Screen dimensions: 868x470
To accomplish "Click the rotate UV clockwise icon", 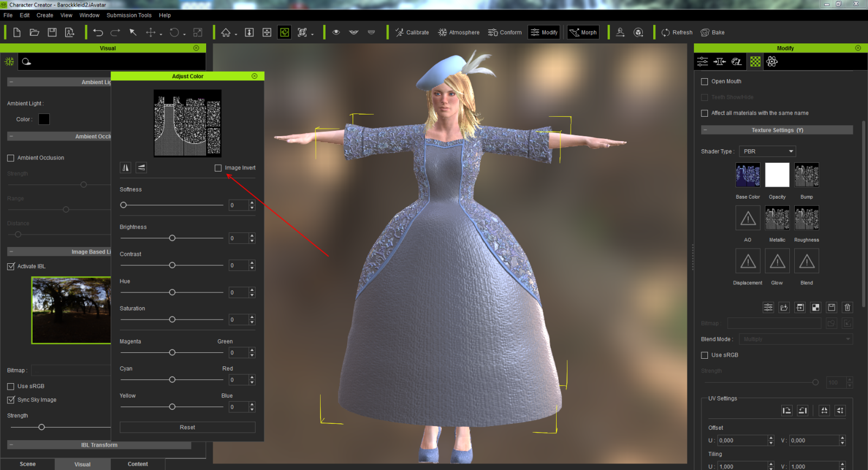I will coord(787,411).
